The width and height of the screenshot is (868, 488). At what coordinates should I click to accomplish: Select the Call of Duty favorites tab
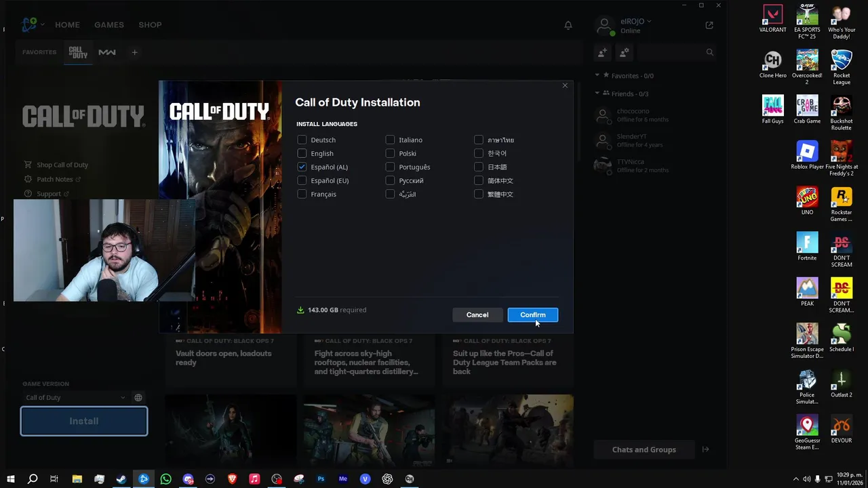[79, 52]
